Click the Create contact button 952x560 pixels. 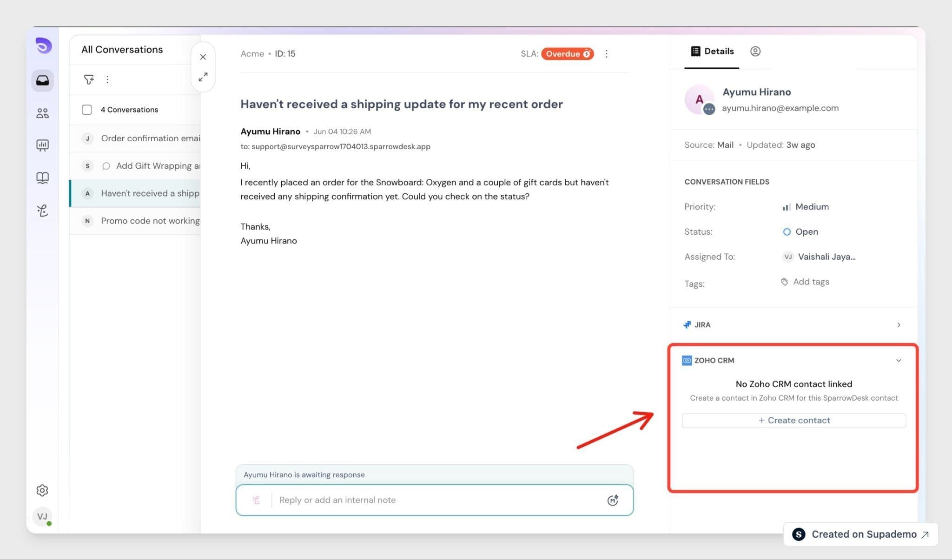(794, 420)
